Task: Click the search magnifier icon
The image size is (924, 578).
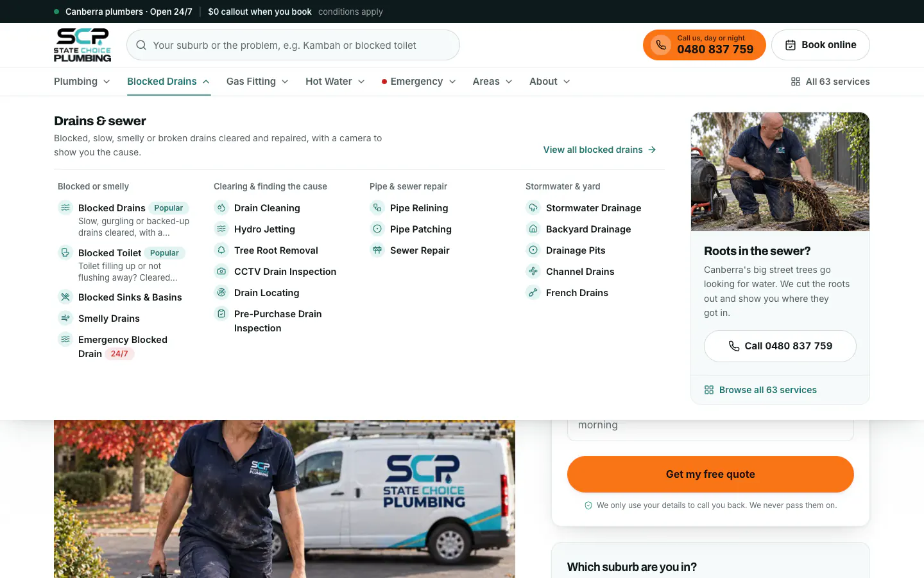Action: tap(141, 45)
